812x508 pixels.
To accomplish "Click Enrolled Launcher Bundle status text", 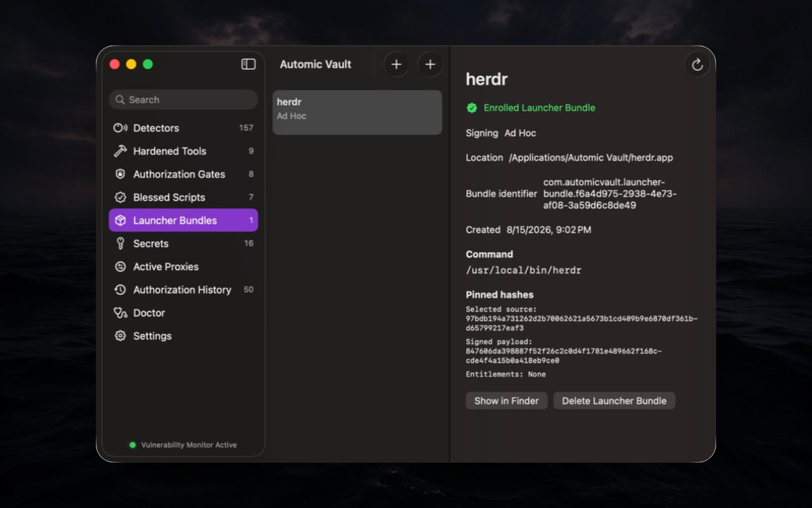I will pyautogui.click(x=539, y=108).
